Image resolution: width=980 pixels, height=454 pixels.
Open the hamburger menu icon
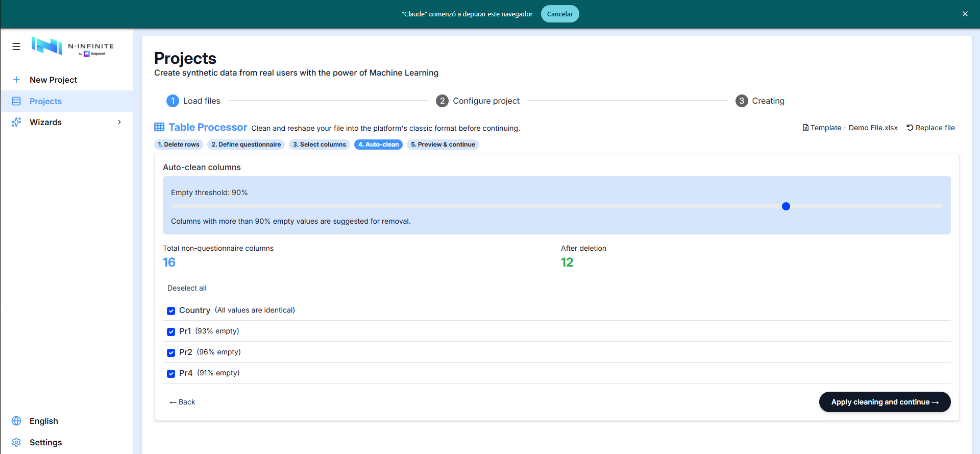[x=16, y=46]
